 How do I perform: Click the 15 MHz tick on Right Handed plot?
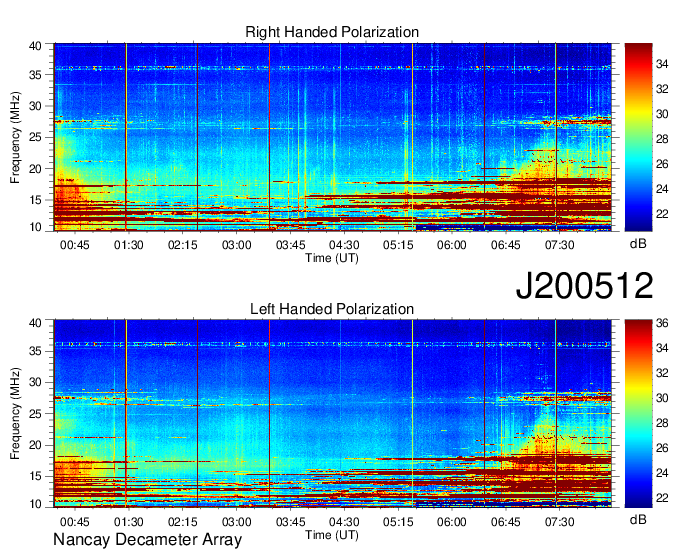point(35,200)
